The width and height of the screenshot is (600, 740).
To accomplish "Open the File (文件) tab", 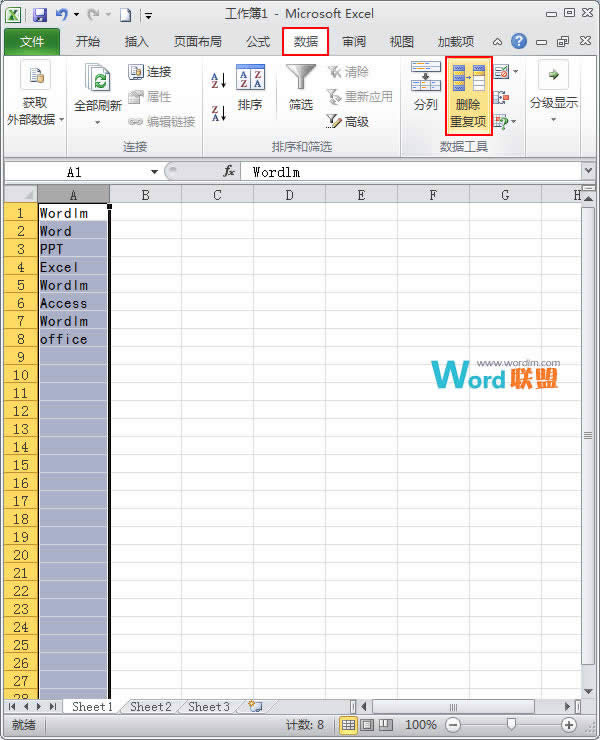I will (32, 42).
